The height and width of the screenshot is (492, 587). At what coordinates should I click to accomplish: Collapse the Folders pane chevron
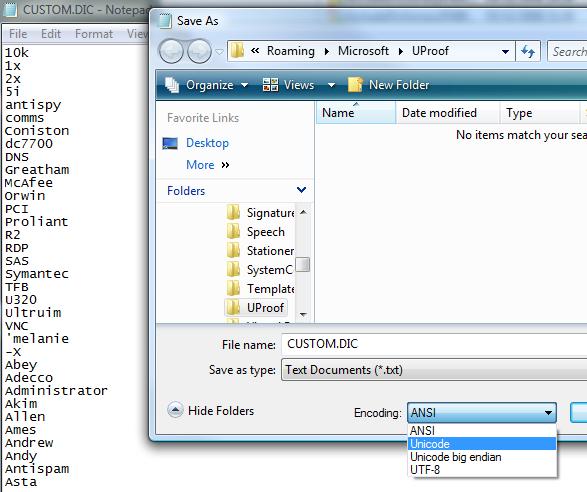coord(301,190)
